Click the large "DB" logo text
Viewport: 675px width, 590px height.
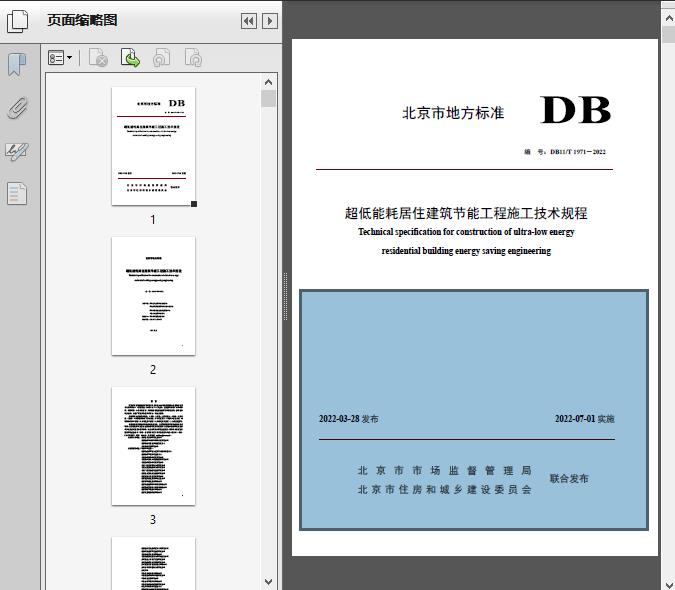pos(576,110)
